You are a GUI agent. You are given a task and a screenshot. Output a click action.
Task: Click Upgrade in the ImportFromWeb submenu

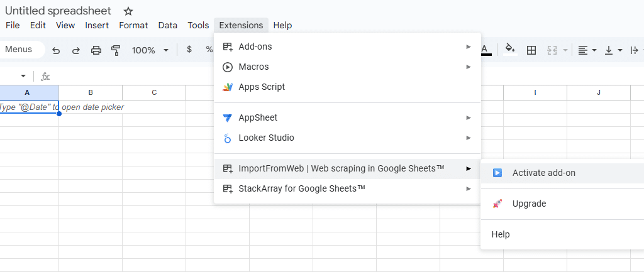coord(529,204)
